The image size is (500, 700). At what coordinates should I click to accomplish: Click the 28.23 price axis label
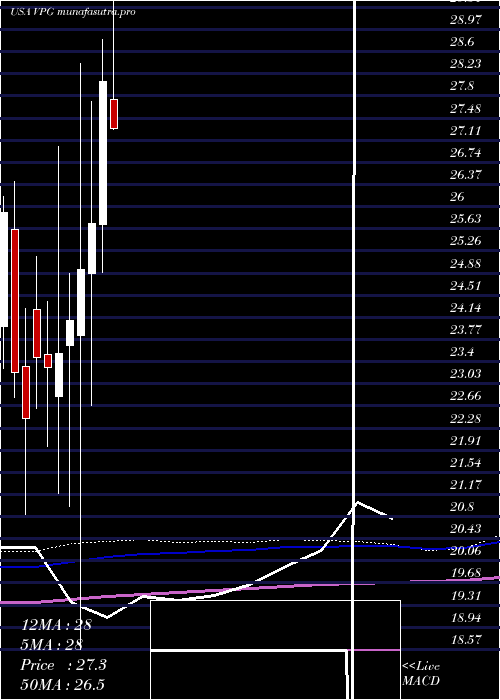tap(465, 64)
